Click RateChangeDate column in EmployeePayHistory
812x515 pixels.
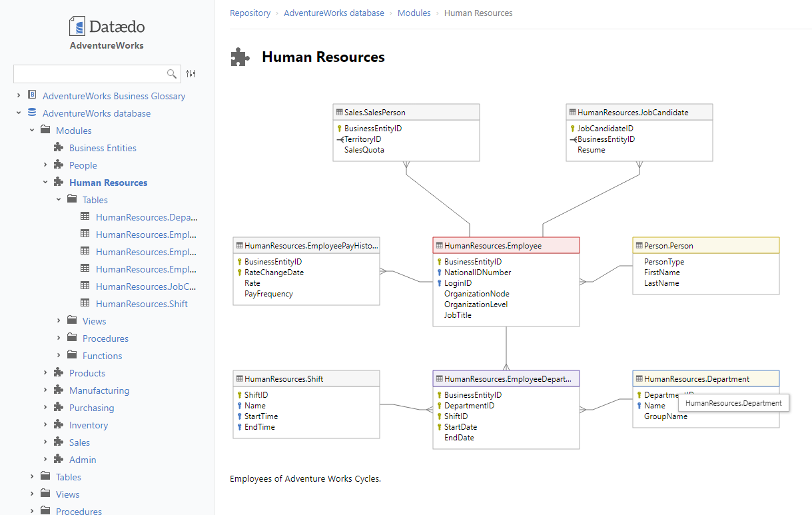point(274,272)
